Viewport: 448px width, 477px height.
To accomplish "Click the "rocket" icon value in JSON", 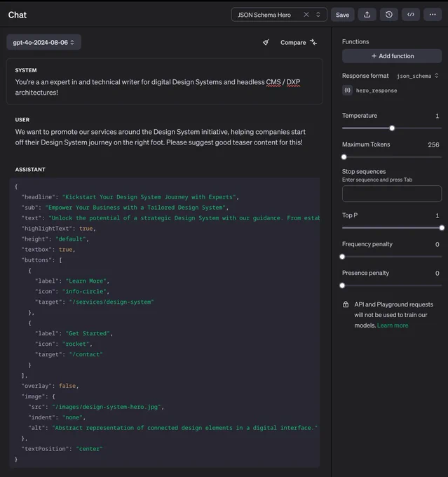I will click(x=76, y=344).
